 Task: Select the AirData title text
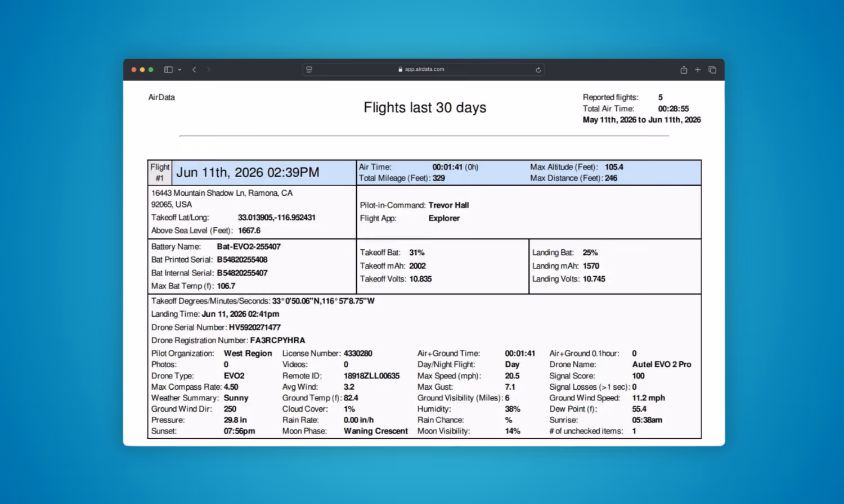161,97
